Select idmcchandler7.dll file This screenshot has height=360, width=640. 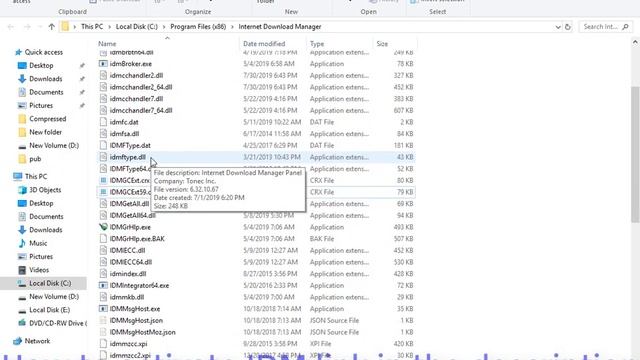click(136, 99)
